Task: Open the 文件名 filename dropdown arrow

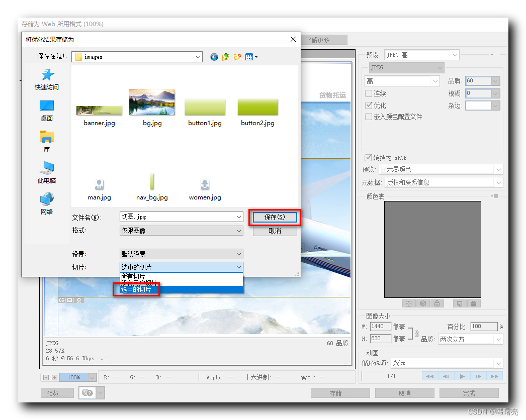Action: [x=238, y=217]
